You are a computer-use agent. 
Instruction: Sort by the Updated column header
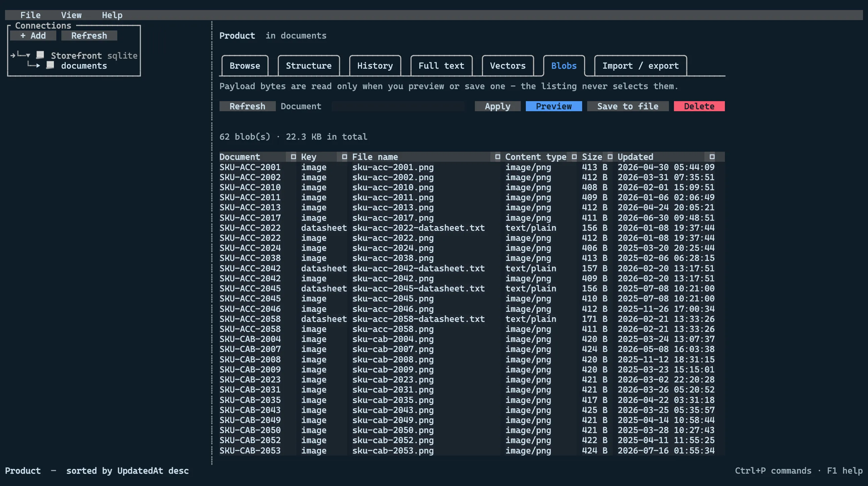point(635,157)
